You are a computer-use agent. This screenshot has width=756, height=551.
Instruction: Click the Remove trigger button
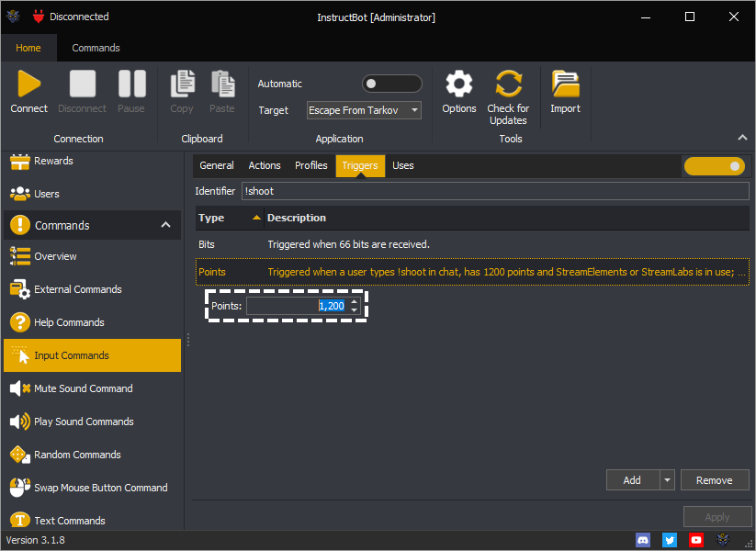pyautogui.click(x=715, y=480)
